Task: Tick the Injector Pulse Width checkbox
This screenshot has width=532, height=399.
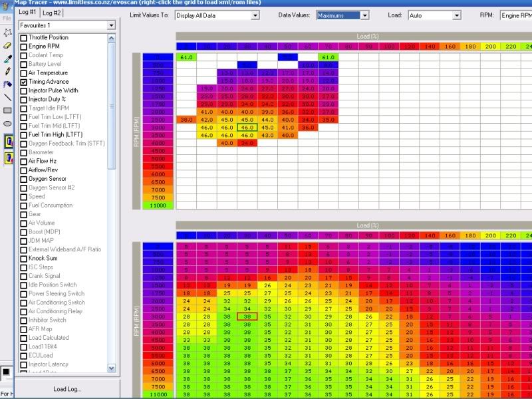Action: 23,90
